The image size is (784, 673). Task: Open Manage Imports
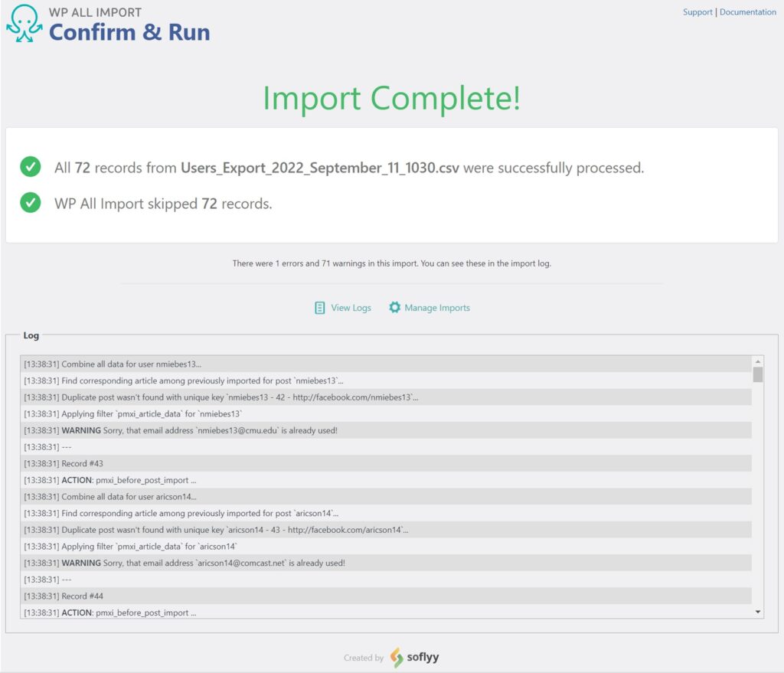(x=437, y=308)
